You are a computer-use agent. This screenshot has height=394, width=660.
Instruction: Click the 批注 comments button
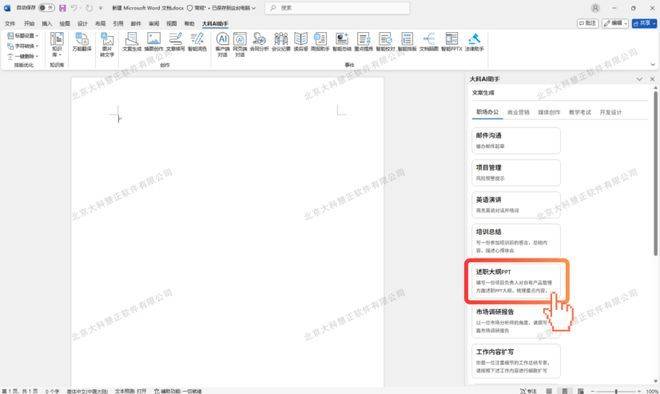point(588,23)
